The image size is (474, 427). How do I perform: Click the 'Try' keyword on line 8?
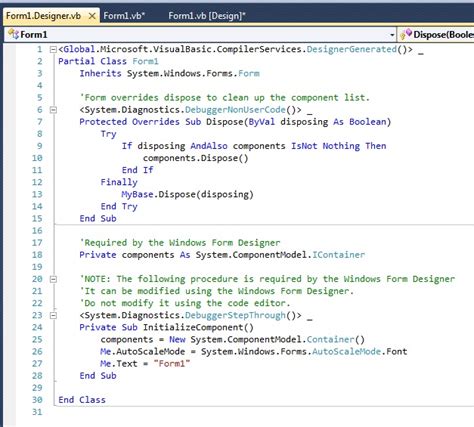[109, 134]
